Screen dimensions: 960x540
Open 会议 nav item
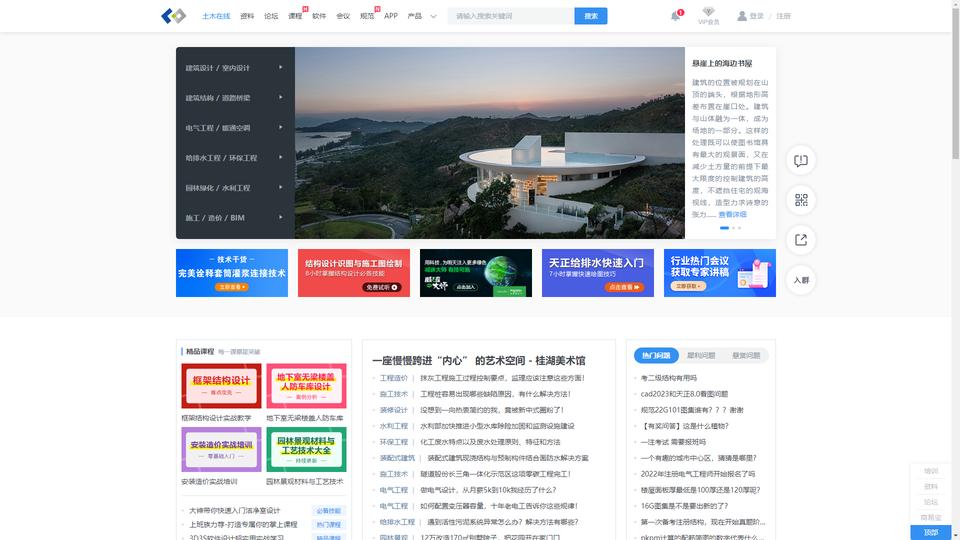pos(343,16)
